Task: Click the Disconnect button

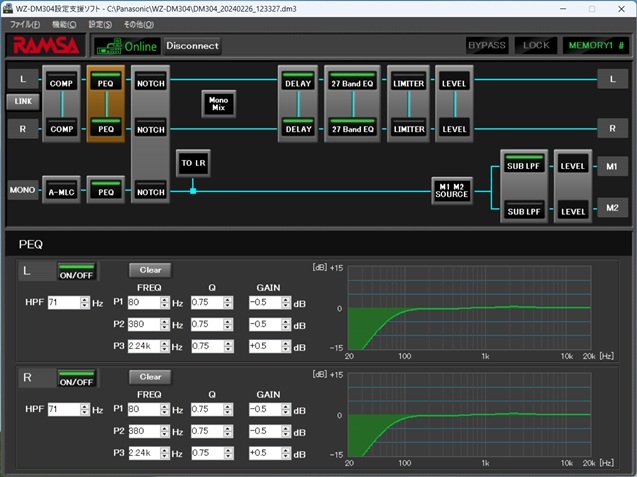Action: [190, 45]
